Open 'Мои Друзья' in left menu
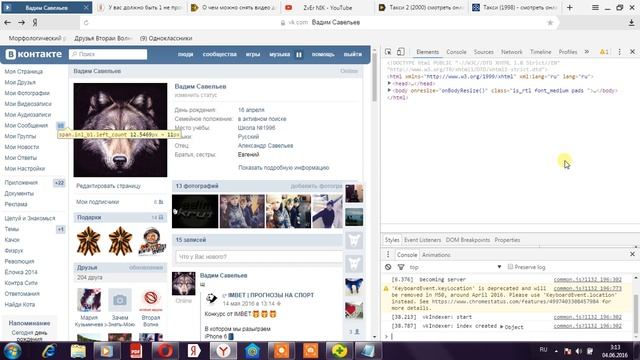This screenshot has height=360, width=640. click(x=20, y=82)
